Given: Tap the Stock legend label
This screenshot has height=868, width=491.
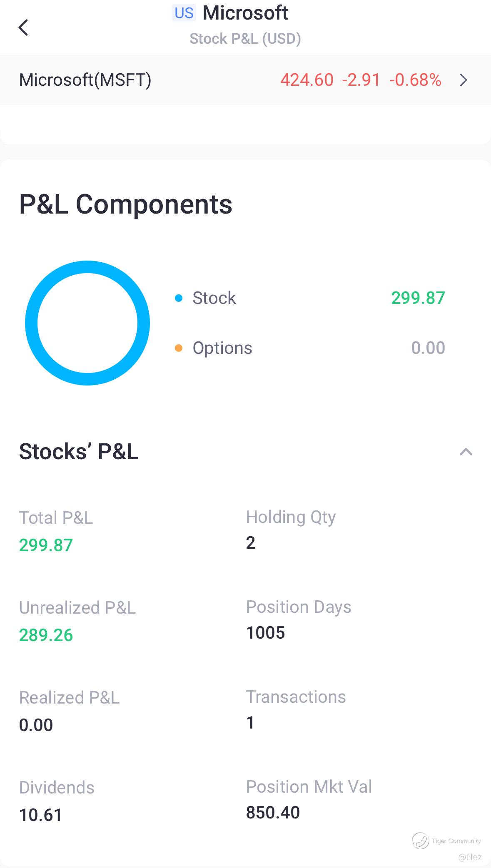Looking at the screenshot, I should [x=214, y=298].
